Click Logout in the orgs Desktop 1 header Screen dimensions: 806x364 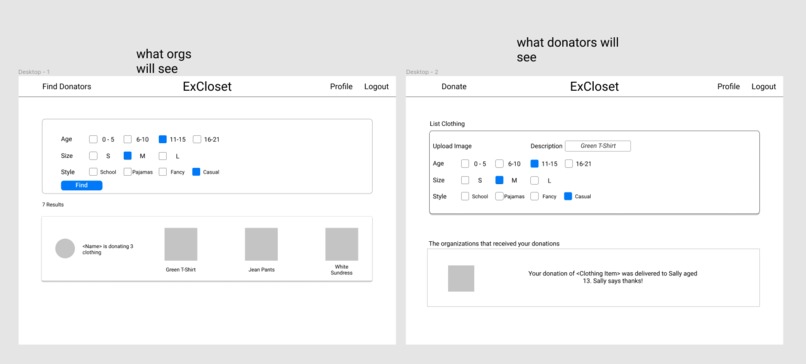coord(376,86)
